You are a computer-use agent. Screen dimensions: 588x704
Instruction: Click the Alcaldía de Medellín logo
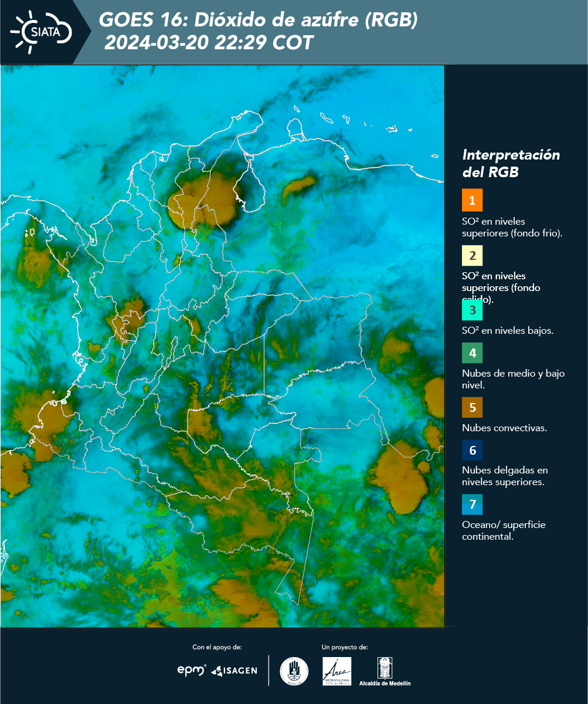coord(385,672)
